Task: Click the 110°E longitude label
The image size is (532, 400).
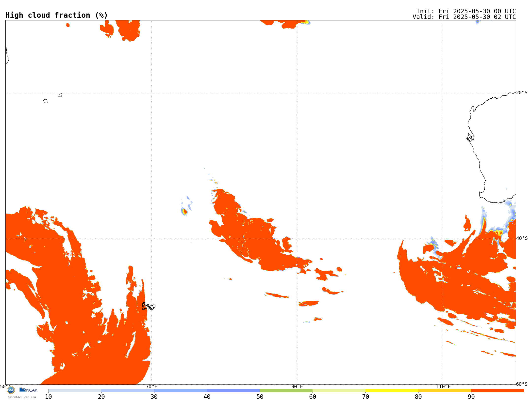Action: point(443,386)
